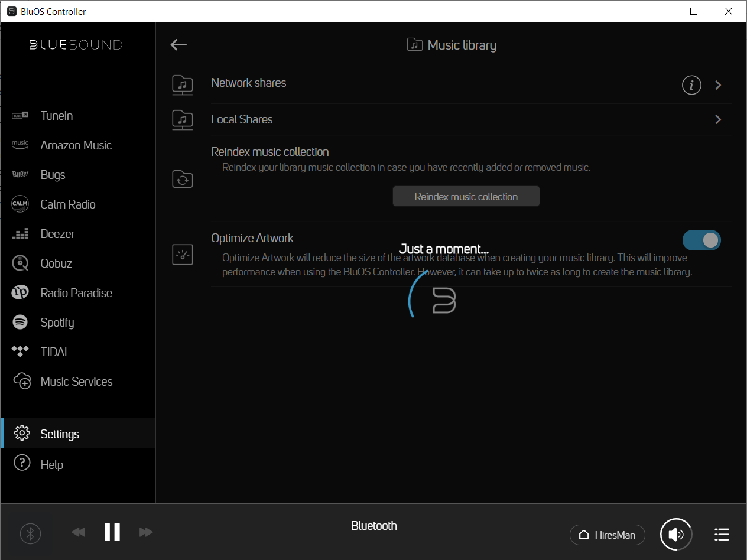This screenshot has width=747, height=560.
Task: Go to the previous track
Action: 78,532
